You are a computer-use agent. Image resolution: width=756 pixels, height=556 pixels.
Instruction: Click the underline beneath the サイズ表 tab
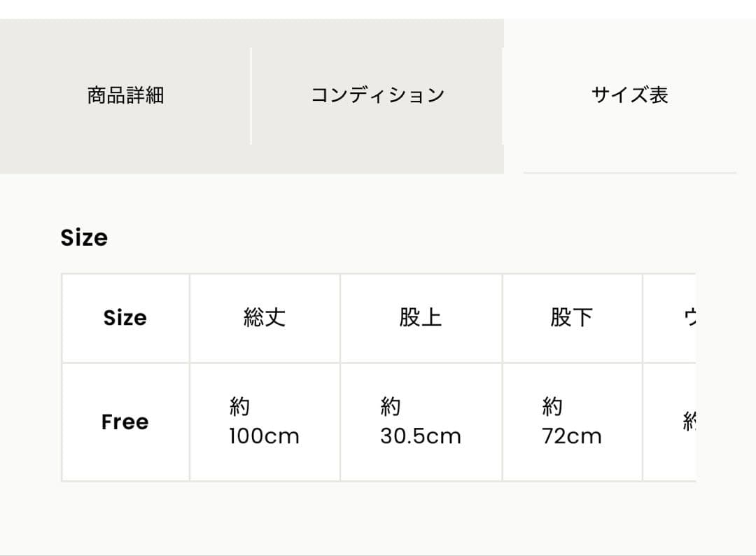point(629,169)
